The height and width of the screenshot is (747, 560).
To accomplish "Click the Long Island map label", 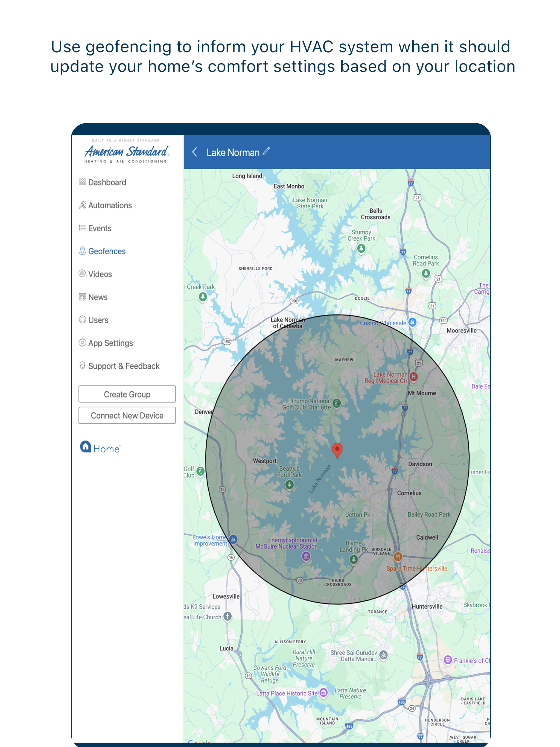I will (247, 176).
